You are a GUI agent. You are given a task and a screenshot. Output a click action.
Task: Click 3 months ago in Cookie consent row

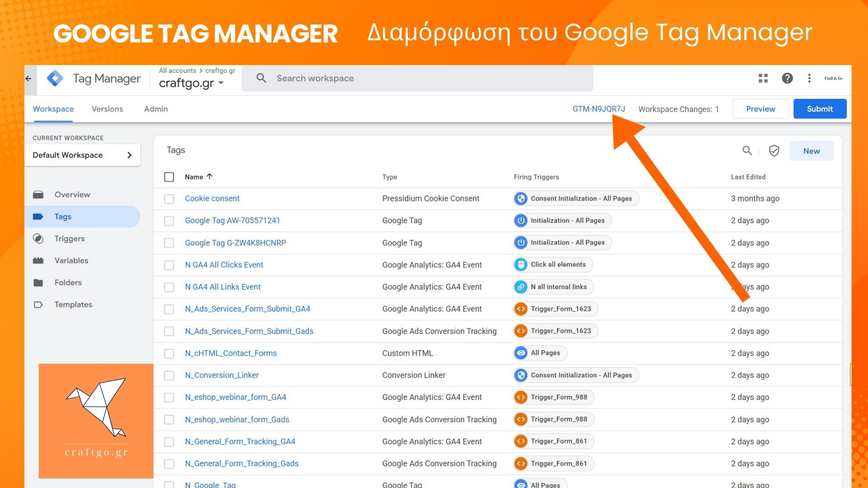[x=755, y=198]
